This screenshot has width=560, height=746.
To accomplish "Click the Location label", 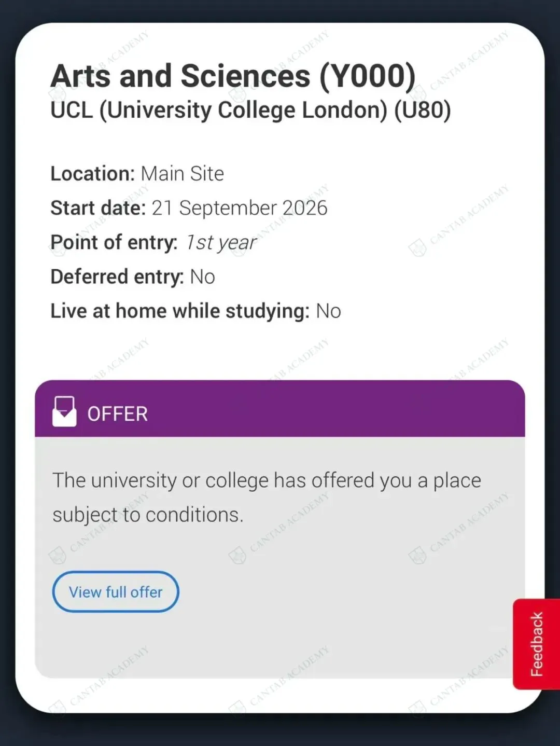I will [x=92, y=174].
